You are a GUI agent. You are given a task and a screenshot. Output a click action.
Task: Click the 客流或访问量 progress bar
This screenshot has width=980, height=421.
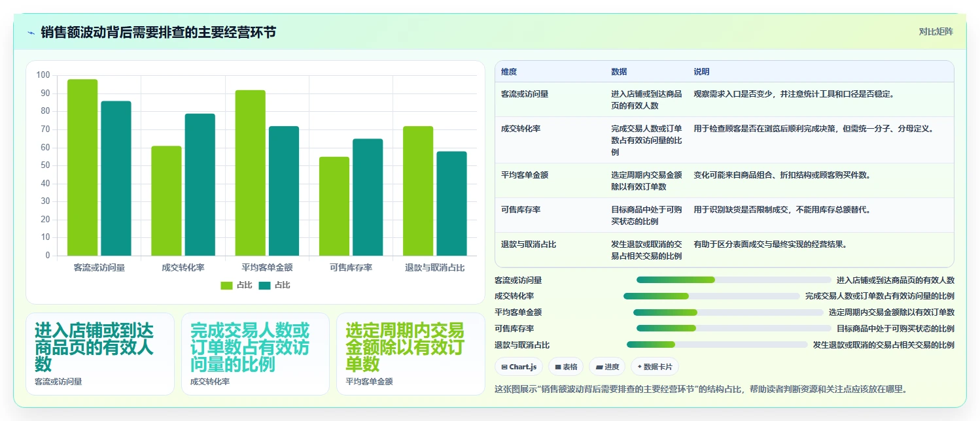point(733,280)
